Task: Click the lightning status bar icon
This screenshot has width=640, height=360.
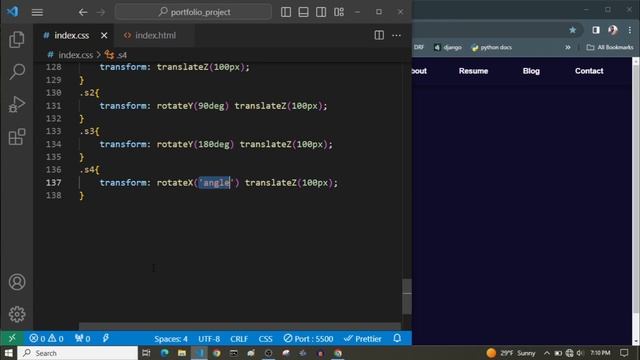Action: [x=106, y=338]
